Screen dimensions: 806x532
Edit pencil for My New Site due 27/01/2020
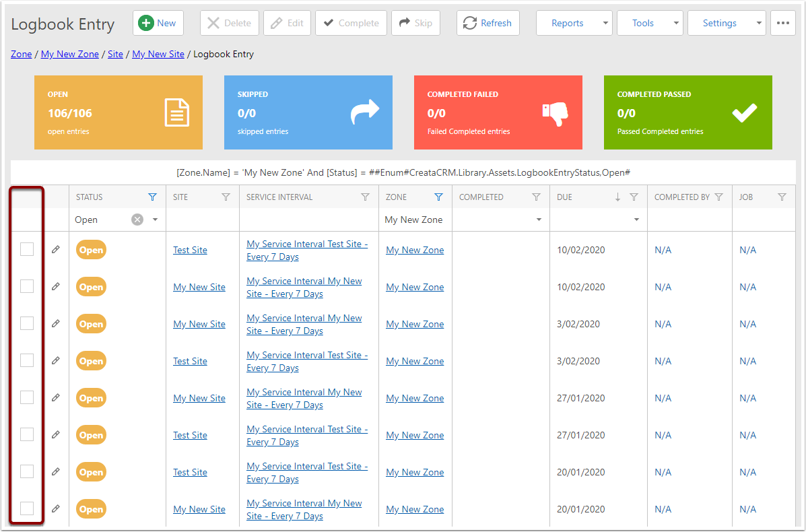[x=55, y=397]
